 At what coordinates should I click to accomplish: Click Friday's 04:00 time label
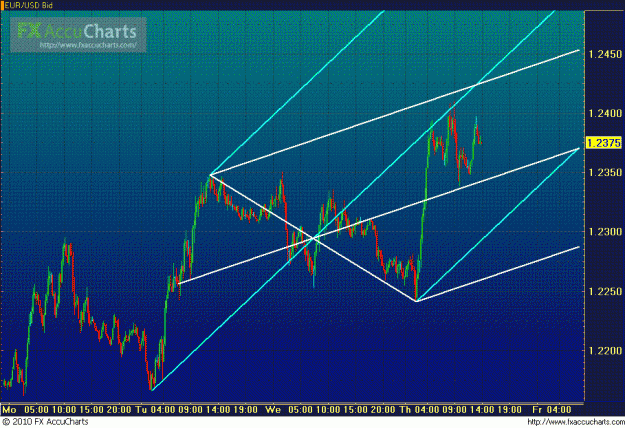[x=558, y=410]
